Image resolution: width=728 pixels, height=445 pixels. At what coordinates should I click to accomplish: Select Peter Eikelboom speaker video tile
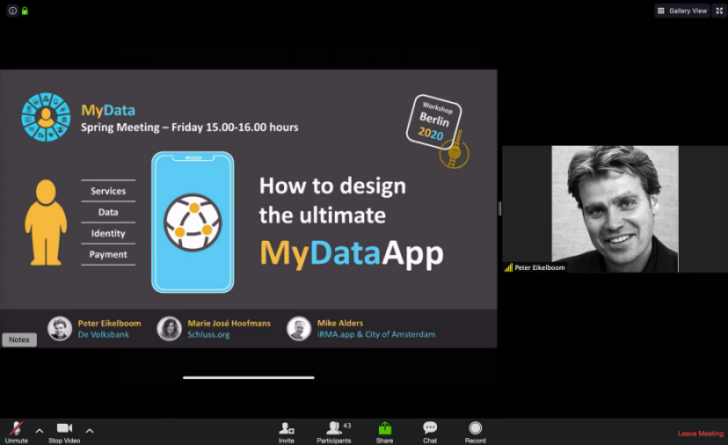pos(615,209)
